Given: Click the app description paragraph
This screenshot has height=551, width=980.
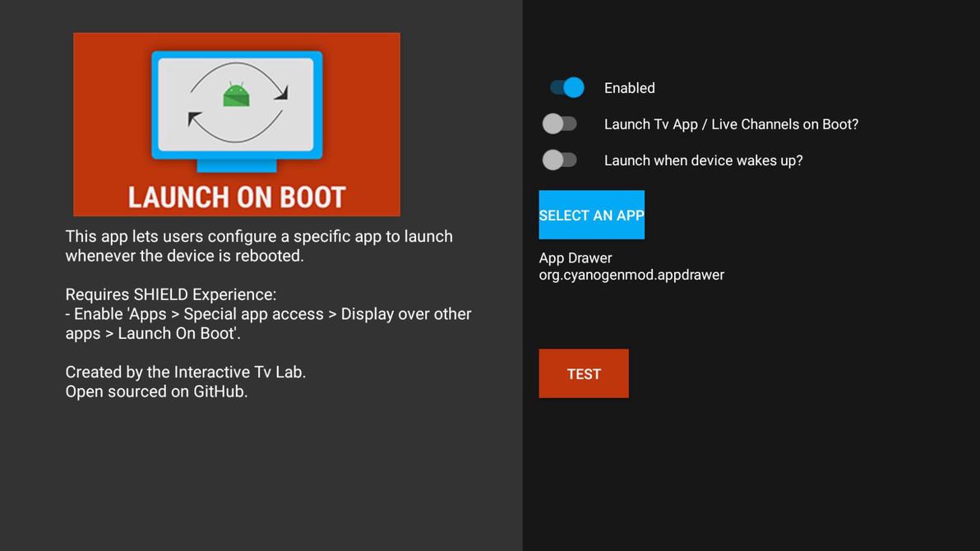Looking at the screenshot, I should click(259, 246).
